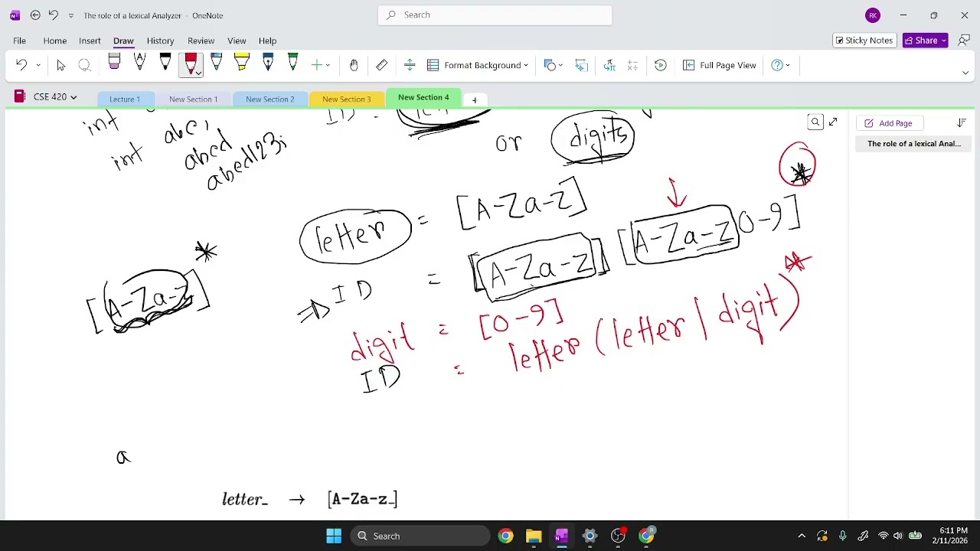Click the Ink to Shape icon
This screenshot has width=980, height=551.
(x=581, y=65)
